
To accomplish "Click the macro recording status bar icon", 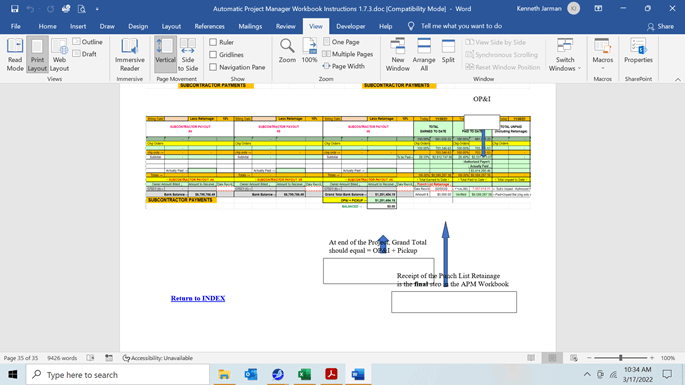I will click(109, 358).
